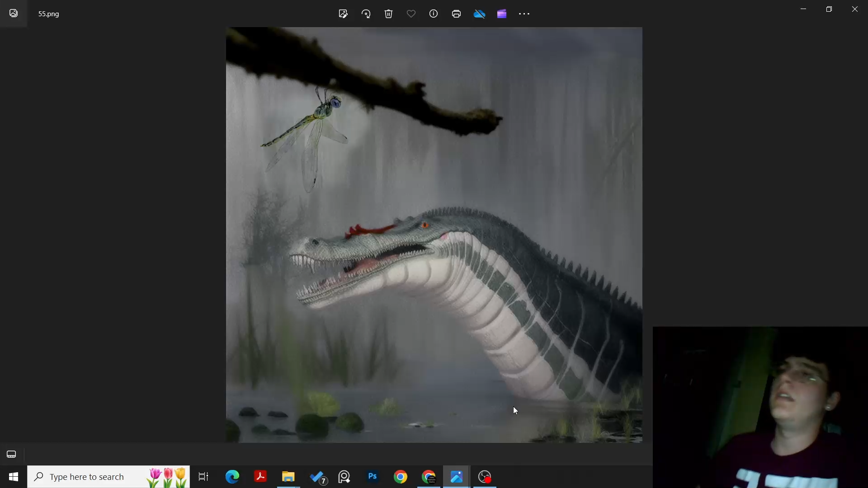Show file info panel
The width and height of the screenshot is (868, 488).
434,14
